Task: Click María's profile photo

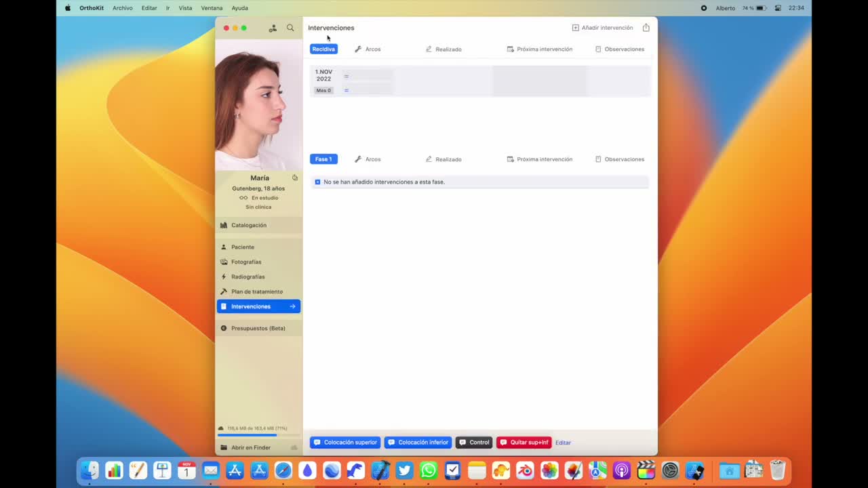Action: [x=259, y=105]
